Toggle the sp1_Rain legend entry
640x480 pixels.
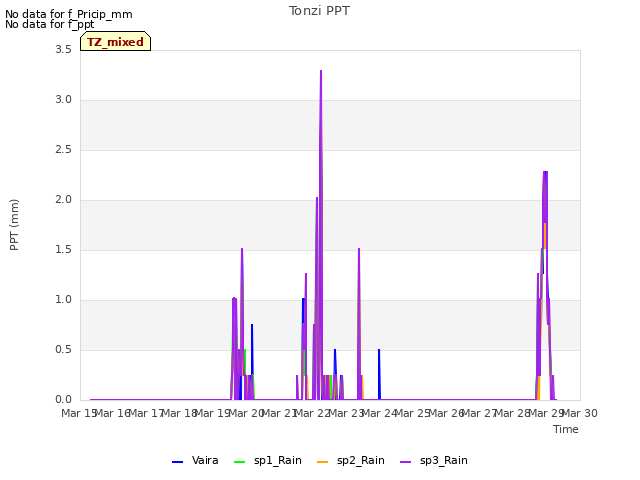[268, 461]
